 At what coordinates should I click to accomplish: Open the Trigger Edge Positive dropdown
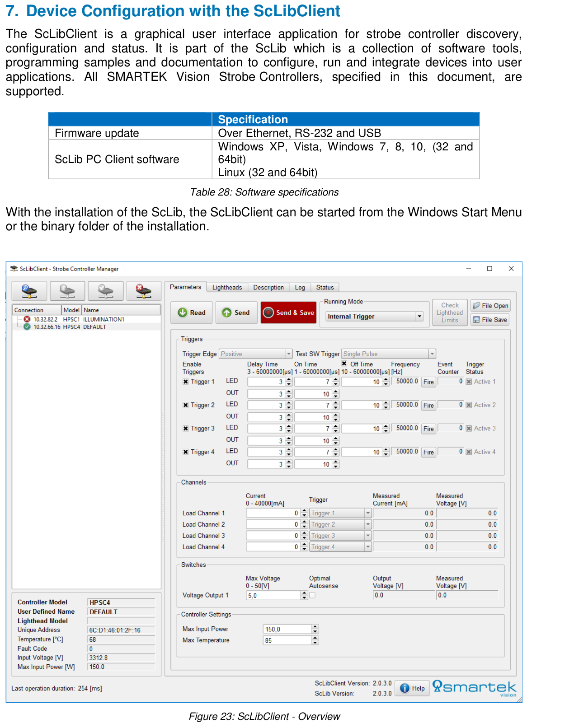[x=256, y=354]
